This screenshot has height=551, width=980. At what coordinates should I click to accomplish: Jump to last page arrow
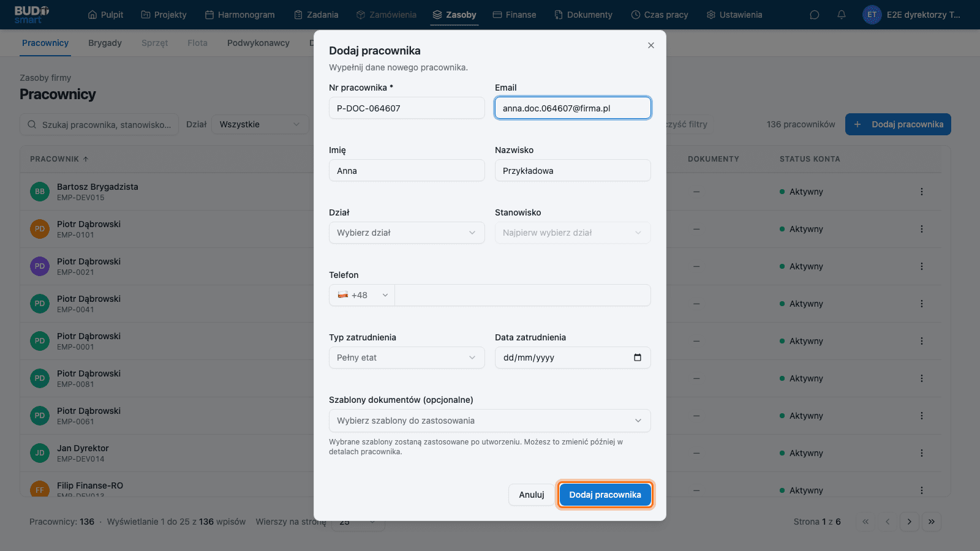coord(932,522)
